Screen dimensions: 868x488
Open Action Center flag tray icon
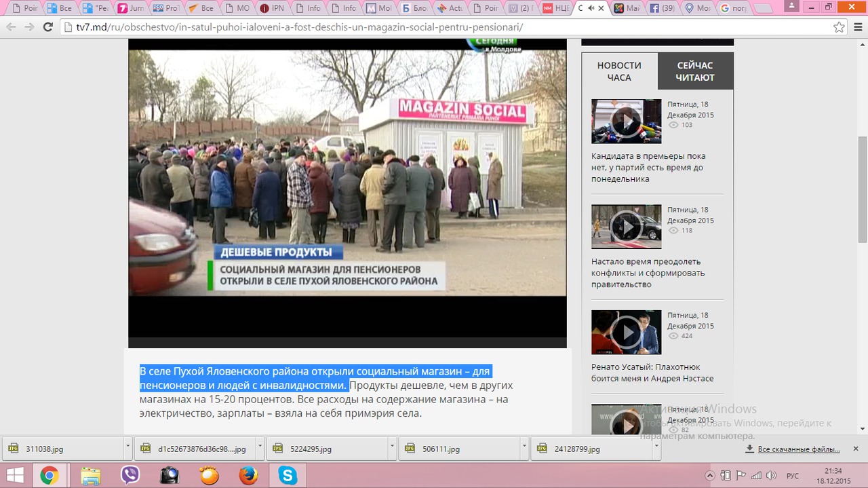point(740,476)
